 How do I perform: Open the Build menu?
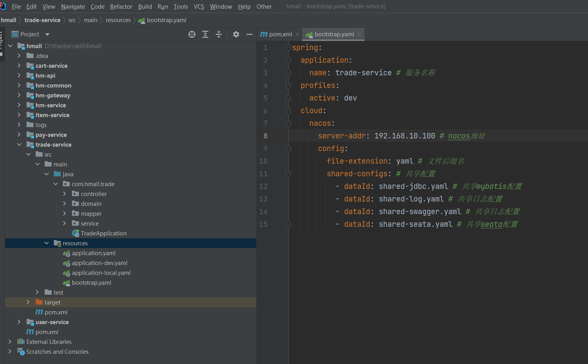point(145,7)
